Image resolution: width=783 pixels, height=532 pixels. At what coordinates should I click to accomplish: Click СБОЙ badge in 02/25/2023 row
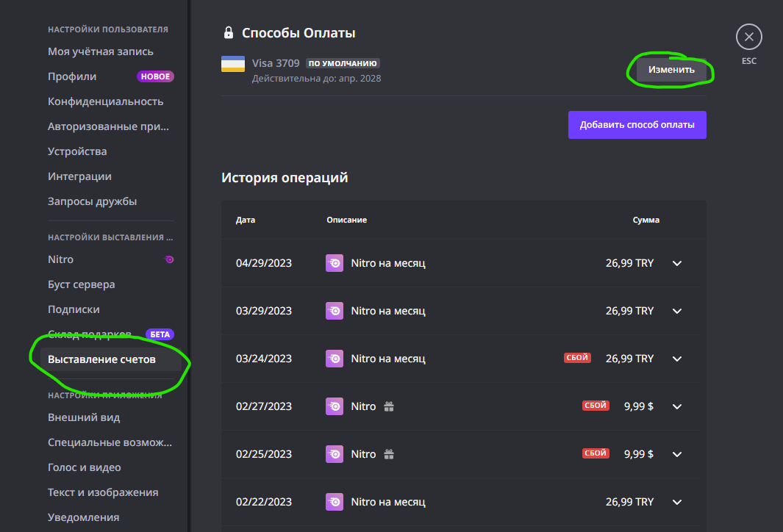(x=596, y=453)
